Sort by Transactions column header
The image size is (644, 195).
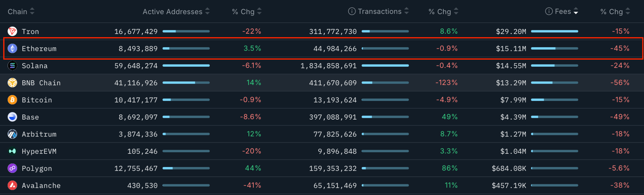click(380, 12)
